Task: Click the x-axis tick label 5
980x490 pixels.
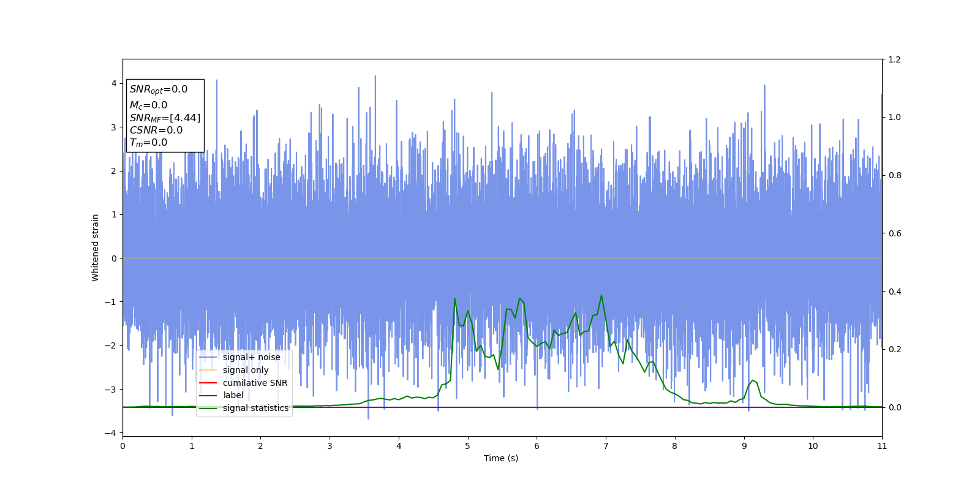Action: [467, 446]
